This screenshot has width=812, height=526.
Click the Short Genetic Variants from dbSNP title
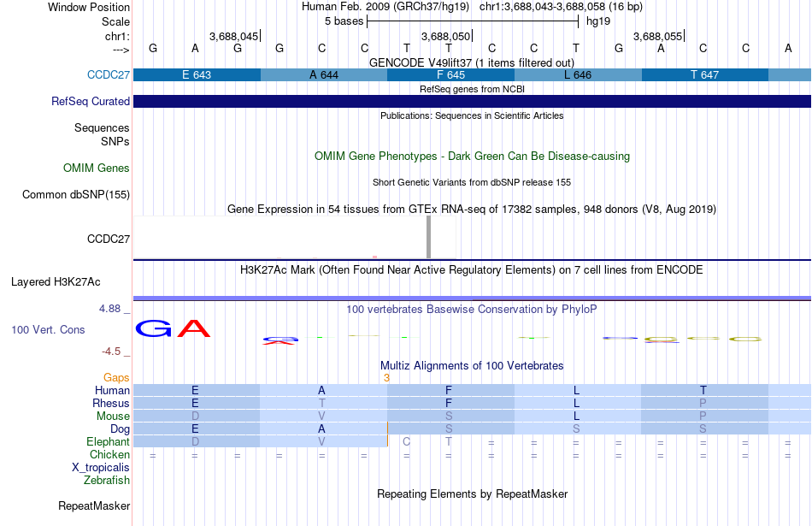tap(472, 182)
